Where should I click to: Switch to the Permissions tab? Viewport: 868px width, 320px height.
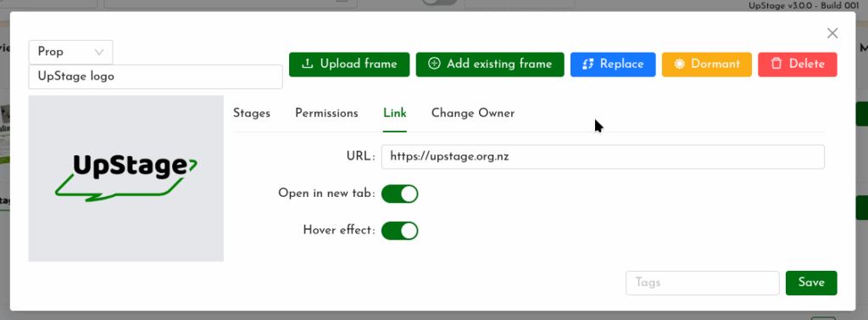[x=326, y=113]
